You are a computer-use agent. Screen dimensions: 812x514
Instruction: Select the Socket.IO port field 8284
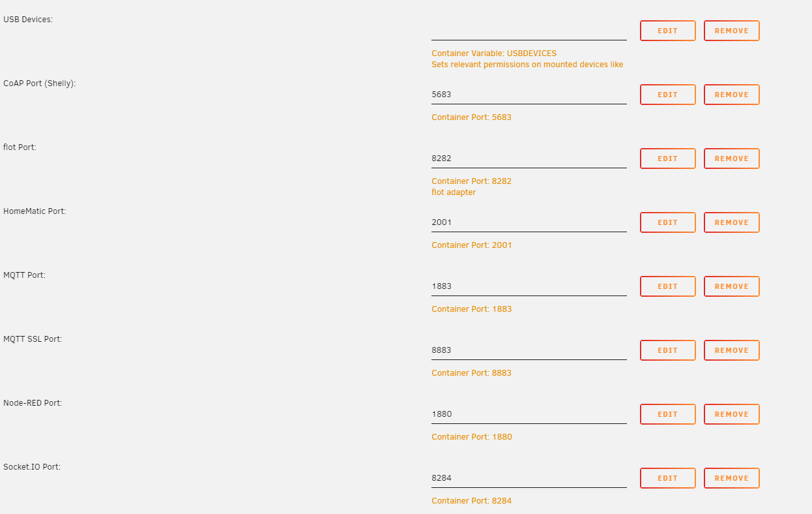click(x=529, y=478)
